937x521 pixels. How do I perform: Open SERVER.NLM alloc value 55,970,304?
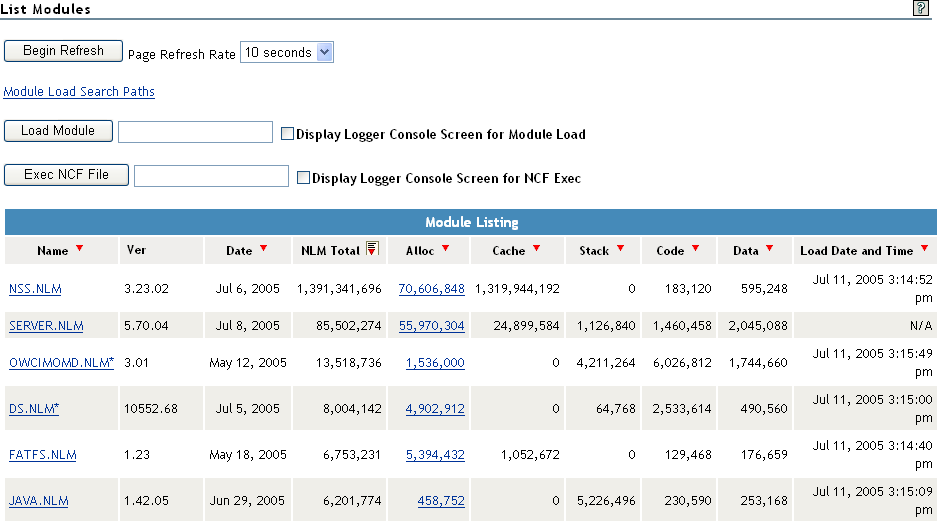tap(431, 326)
